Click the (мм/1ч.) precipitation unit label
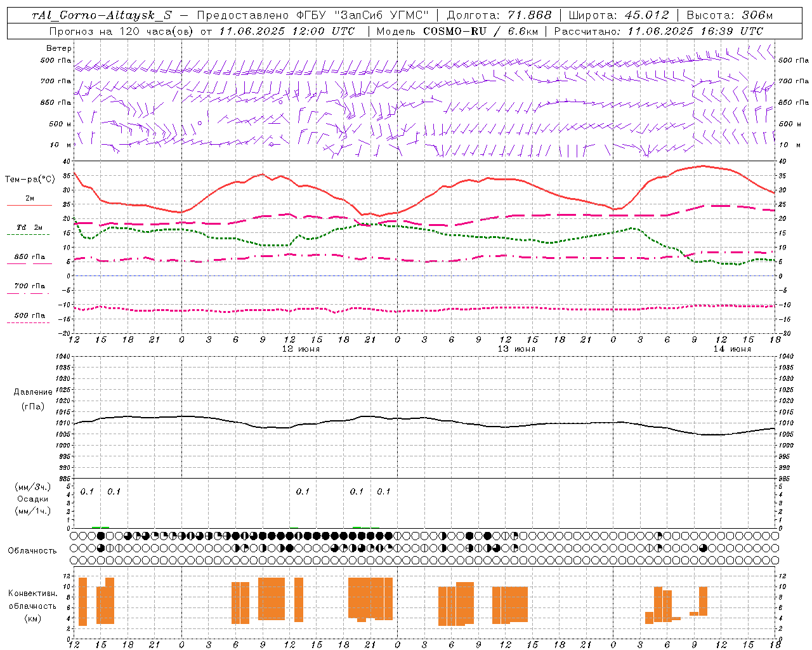This screenshot has height=650, width=812. 33,511
